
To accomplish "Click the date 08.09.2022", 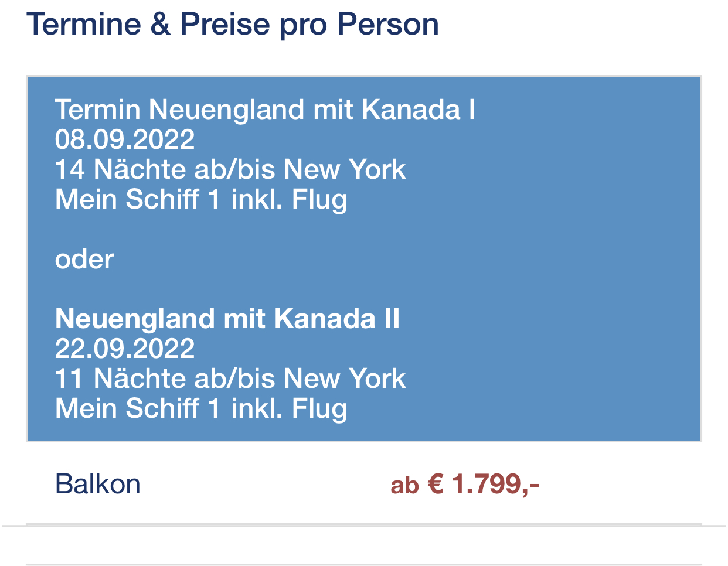I will click(x=125, y=139).
